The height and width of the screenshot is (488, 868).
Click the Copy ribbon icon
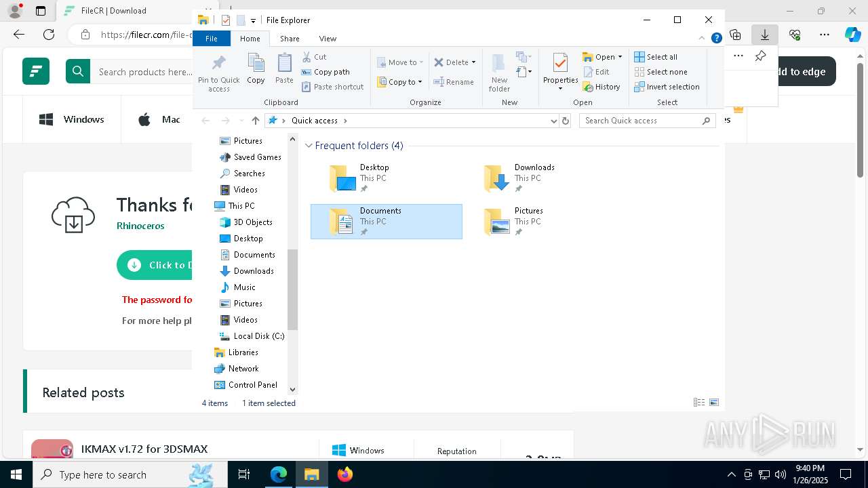pyautogui.click(x=256, y=69)
